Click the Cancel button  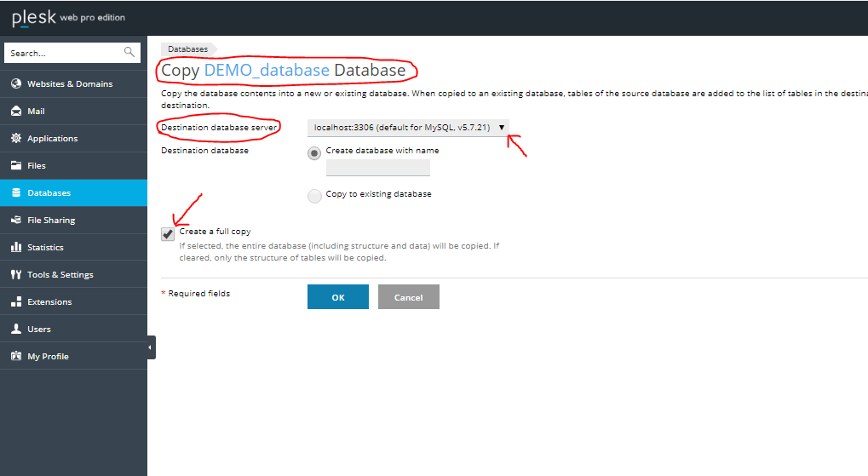tap(408, 297)
